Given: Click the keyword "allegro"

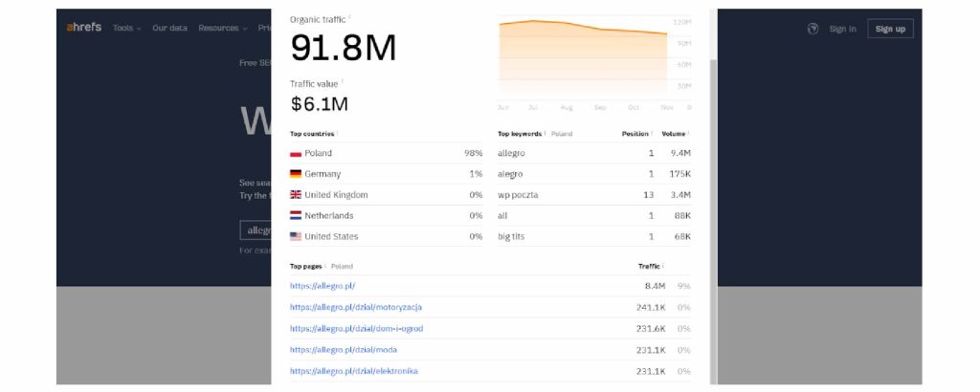Looking at the screenshot, I should (511, 154).
